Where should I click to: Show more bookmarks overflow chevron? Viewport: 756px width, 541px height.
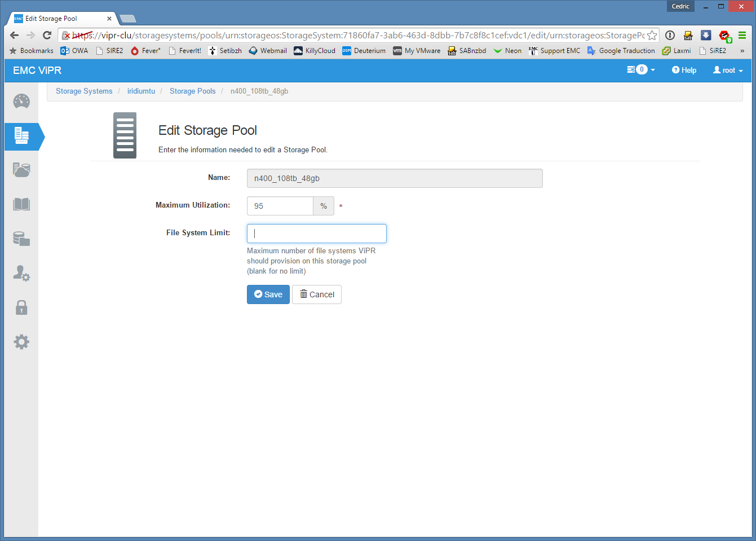pyautogui.click(x=742, y=51)
